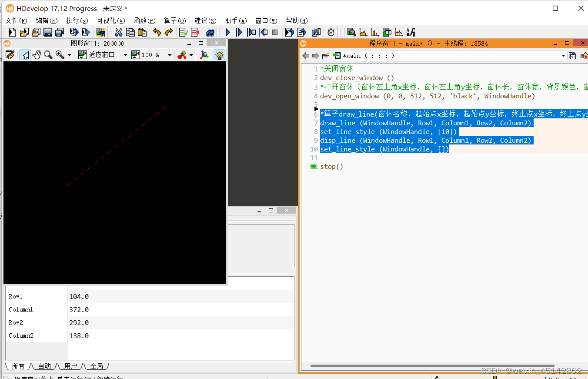
Task: Open the 助手(A) menu
Action: [236, 20]
